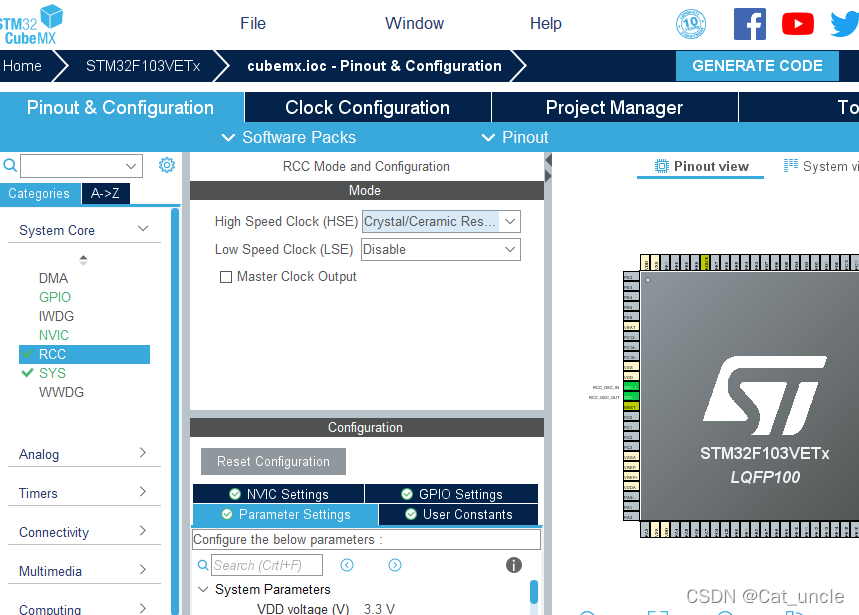Screen dimensions: 859x615
Task: Click the GENERATE CODE button
Action: coord(757,66)
